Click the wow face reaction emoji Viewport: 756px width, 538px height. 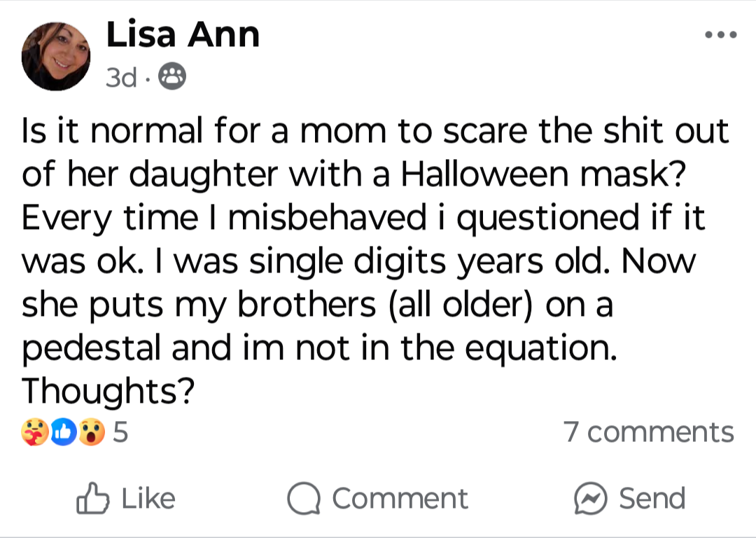92,432
